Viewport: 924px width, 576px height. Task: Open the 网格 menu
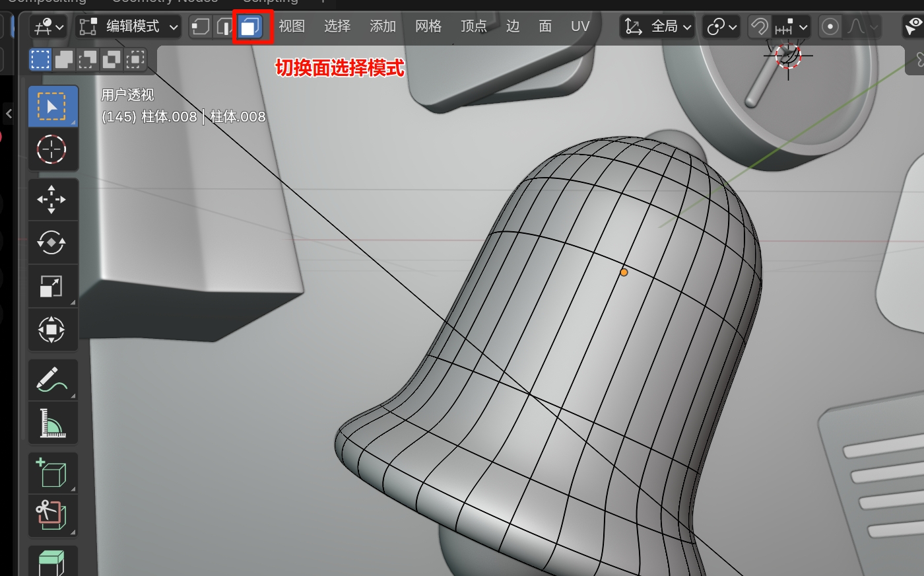pyautogui.click(x=428, y=26)
